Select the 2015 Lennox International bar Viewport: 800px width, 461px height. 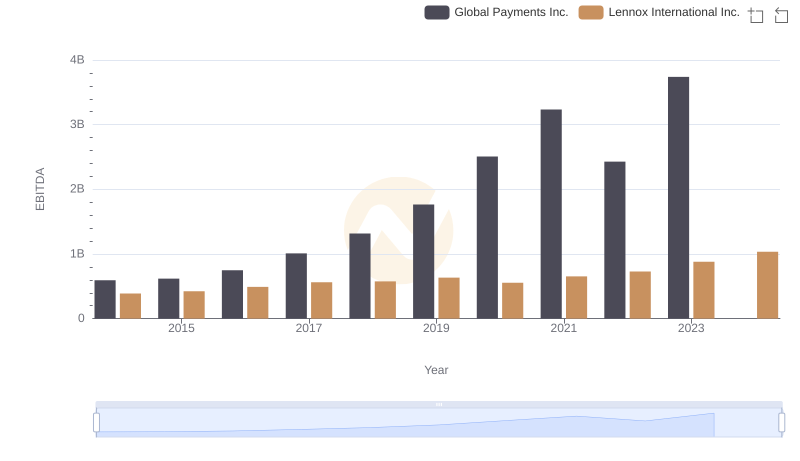194,305
